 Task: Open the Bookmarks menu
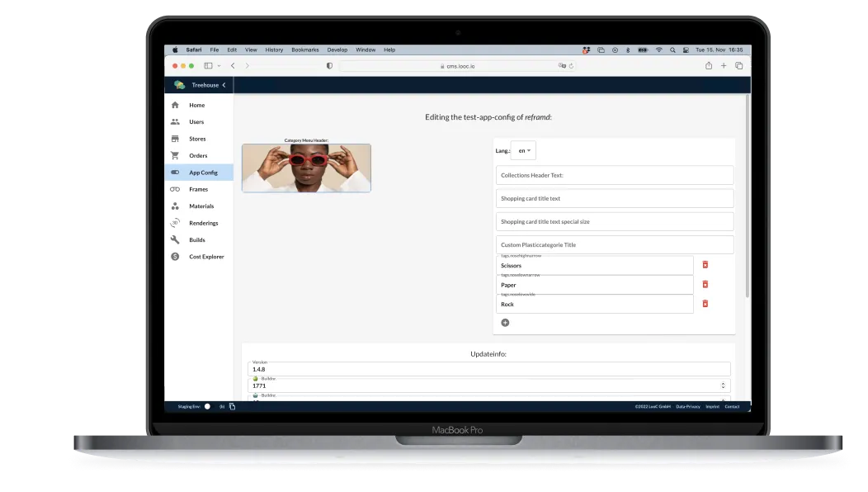(305, 50)
